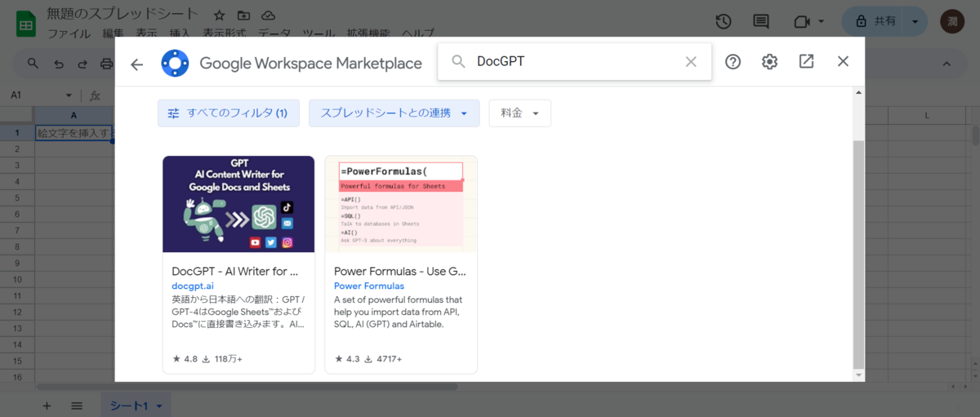980x417 pixels.
Task: Expand the meeting options arrow
Action: pos(821,22)
